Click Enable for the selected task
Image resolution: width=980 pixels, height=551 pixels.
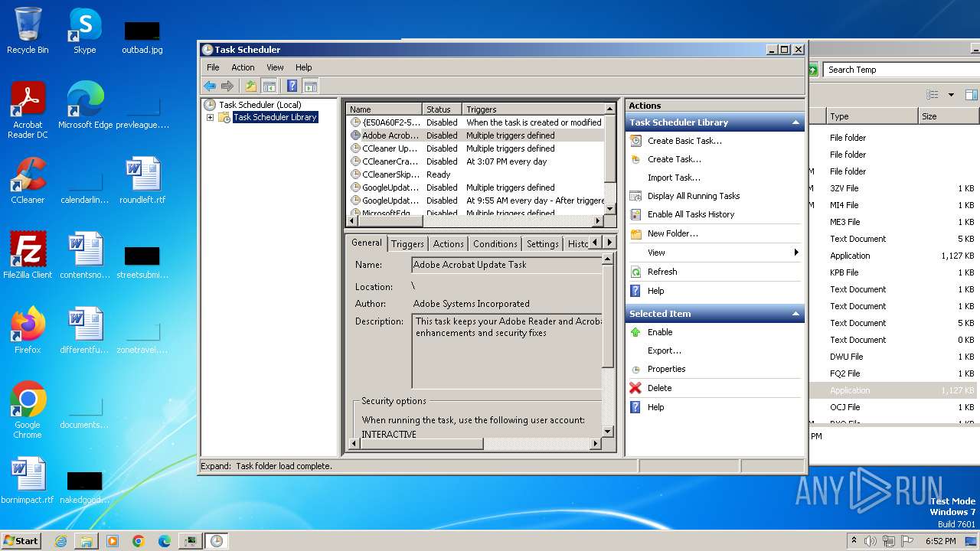point(660,332)
